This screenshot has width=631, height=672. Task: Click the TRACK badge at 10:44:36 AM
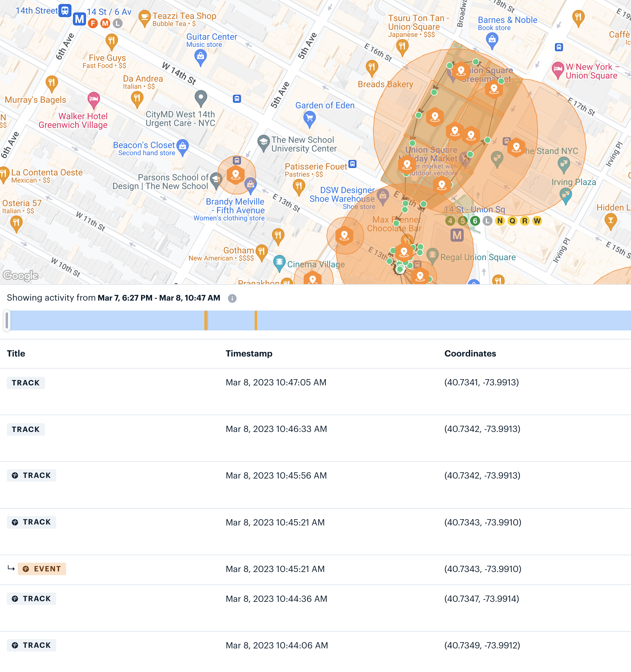31,599
